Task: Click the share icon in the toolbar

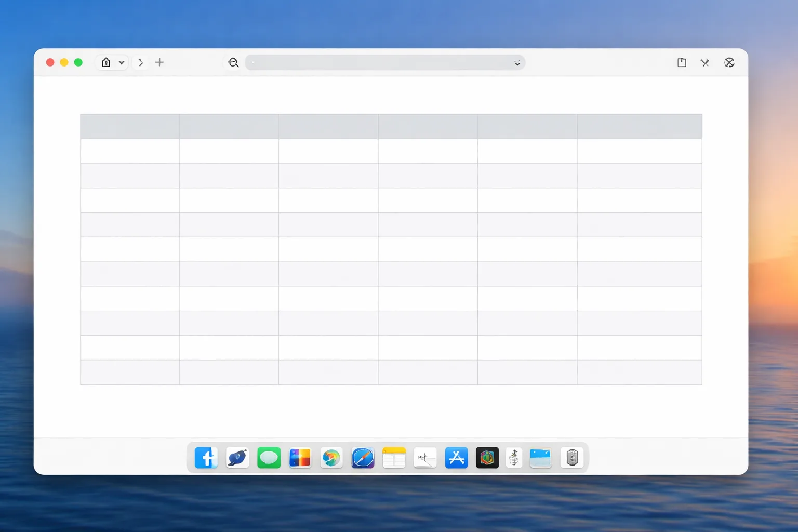Action: [x=682, y=62]
